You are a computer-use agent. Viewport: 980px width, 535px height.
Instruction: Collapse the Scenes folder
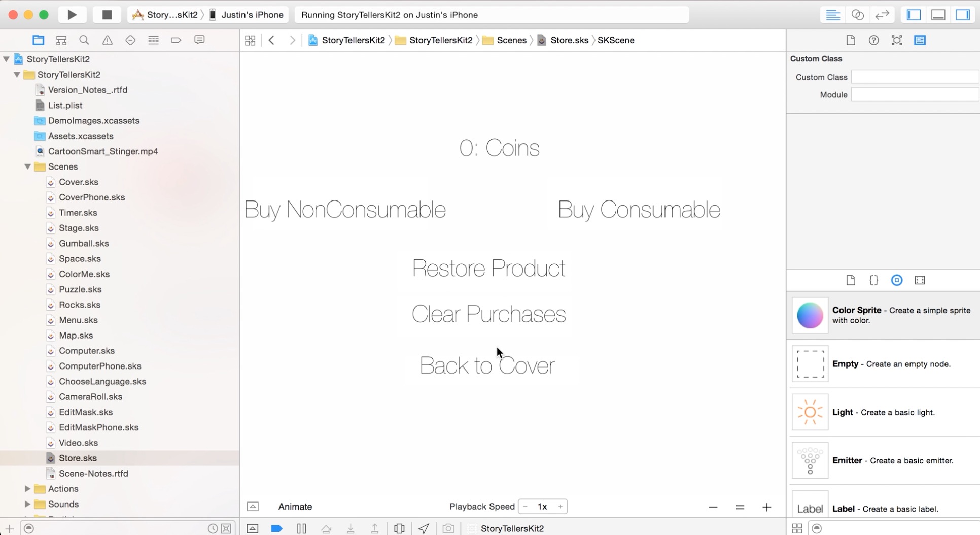28,166
